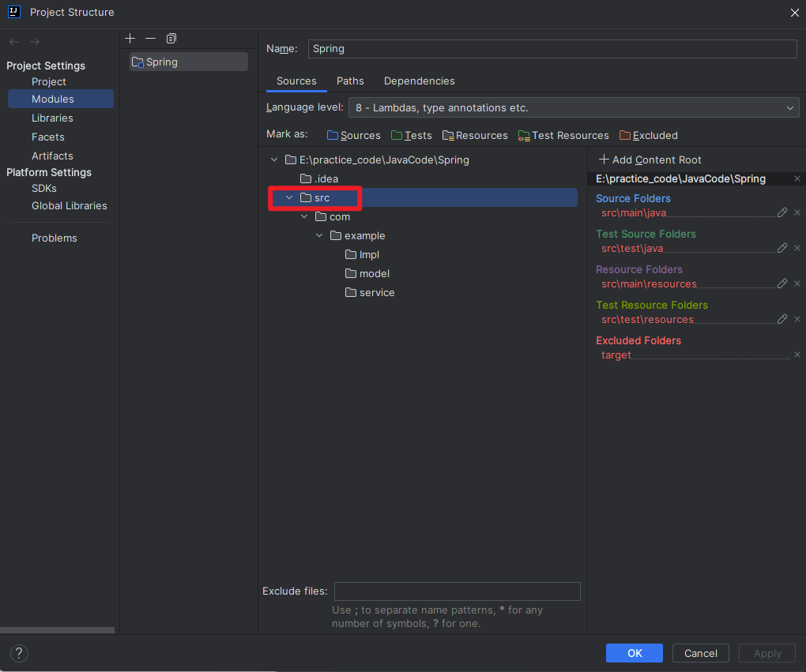Viewport: 806px width, 672px height.
Task: Mark folder as Resources
Action: pos(475,135)
